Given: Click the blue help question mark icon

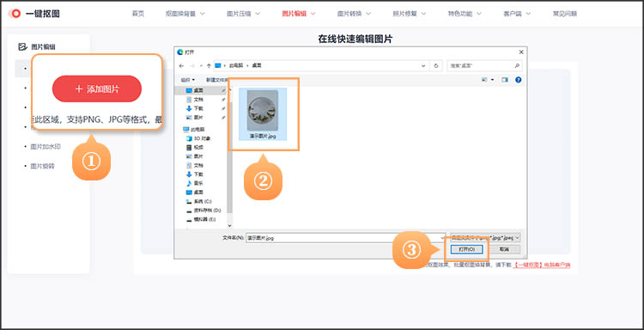Looking at the screenshot, I should pos(518,80).
